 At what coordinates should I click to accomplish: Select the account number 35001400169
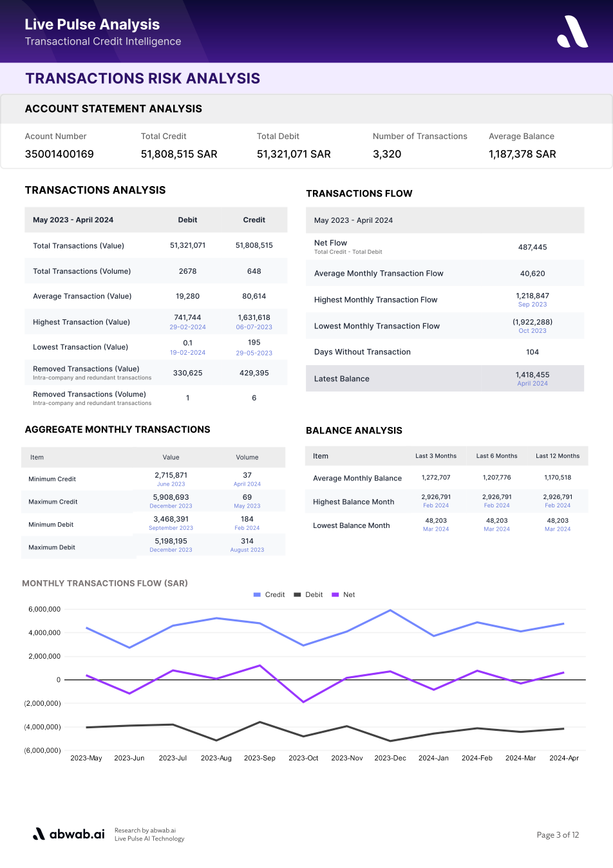click(x=59, y=155)
